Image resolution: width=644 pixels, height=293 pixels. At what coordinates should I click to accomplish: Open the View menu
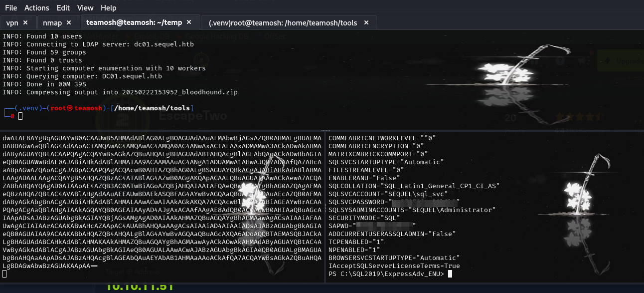coord(85,8)
